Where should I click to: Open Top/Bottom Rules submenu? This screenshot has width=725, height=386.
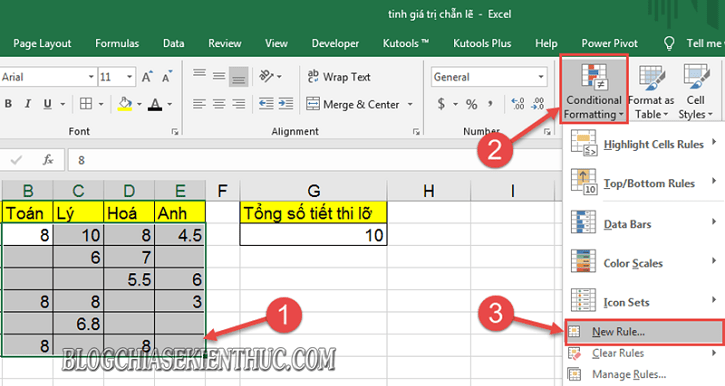tap(644, 183)
